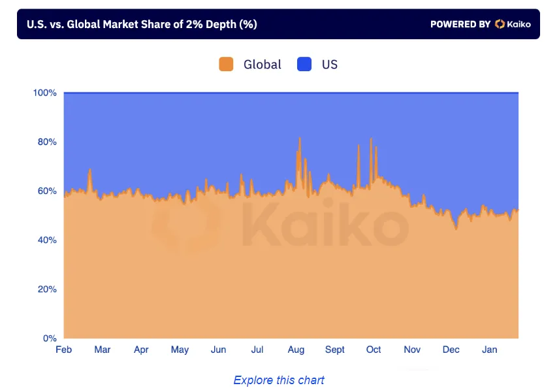The width and height of the screenshot is (559, 392).
Task: Click the Feb label on x-axis
Action: click(64, 350)
